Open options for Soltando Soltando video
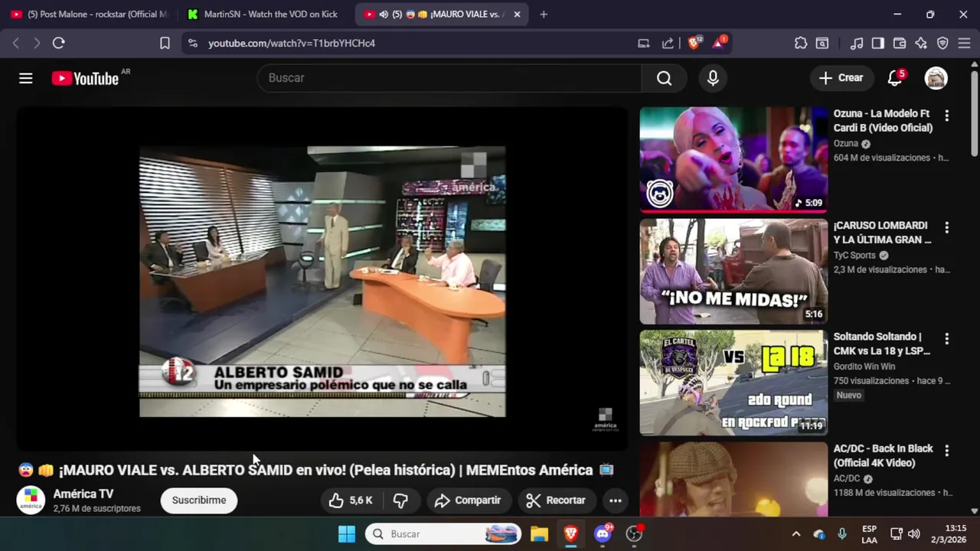980x551 pixels. coord(946,339)
